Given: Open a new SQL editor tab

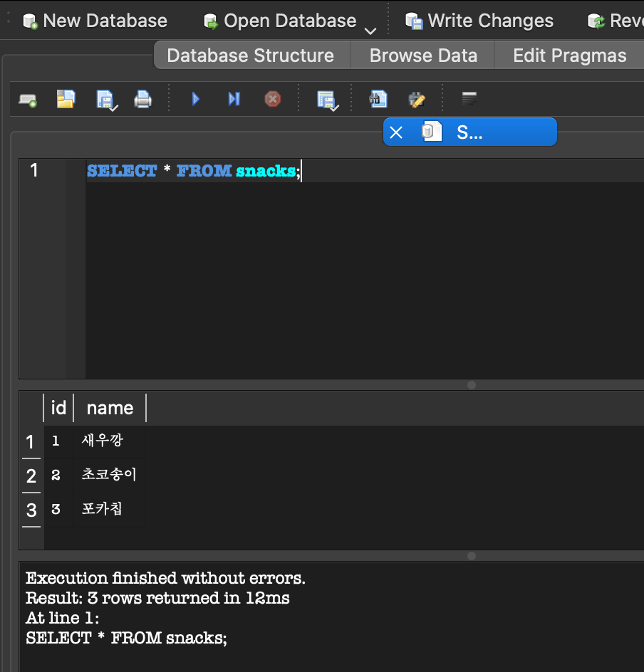Looking at the screenshot, I should tap(28, 100).
